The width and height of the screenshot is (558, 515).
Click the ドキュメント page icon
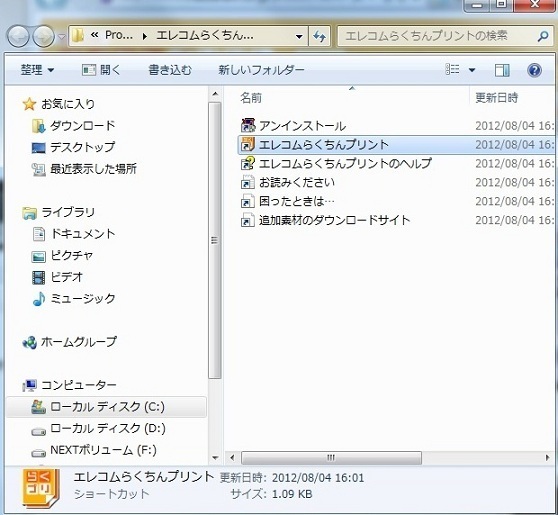(x=38, y=234)
